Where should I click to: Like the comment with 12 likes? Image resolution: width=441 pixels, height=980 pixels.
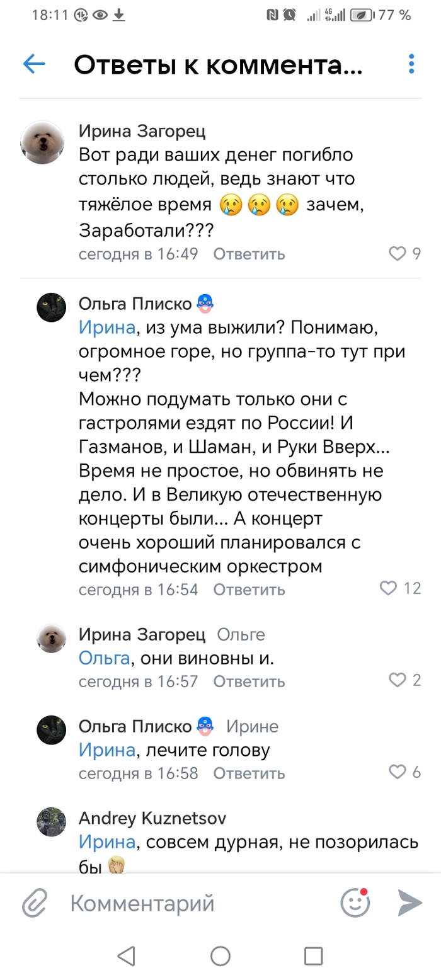(389, 589)
